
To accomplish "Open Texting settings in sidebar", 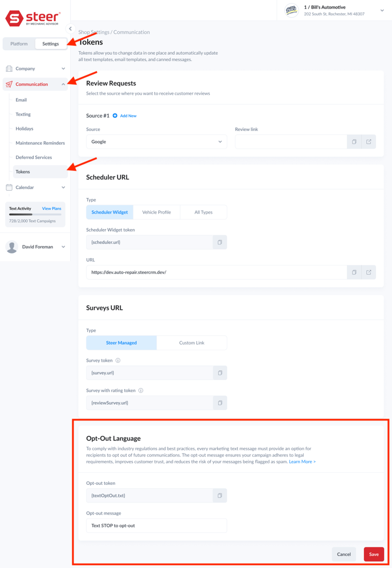I will [x=23, y=114].
